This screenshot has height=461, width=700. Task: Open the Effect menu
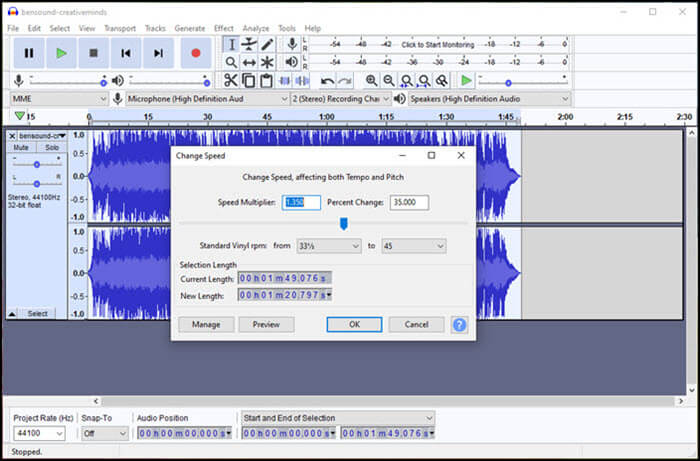(223, 28)
